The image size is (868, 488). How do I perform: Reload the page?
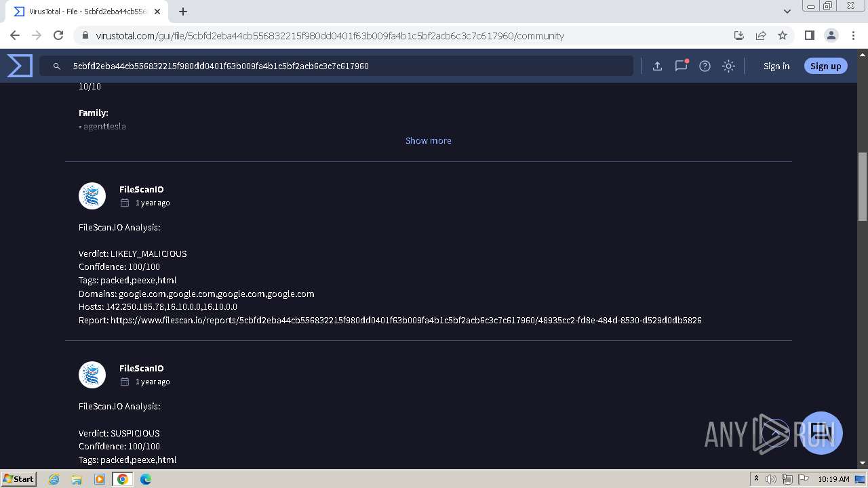58,35
